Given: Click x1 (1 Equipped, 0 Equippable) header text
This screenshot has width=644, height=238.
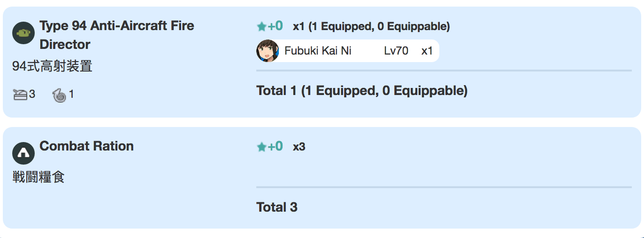Looking at the screenshot, I should pyautogui.click(x=371, y=27).
